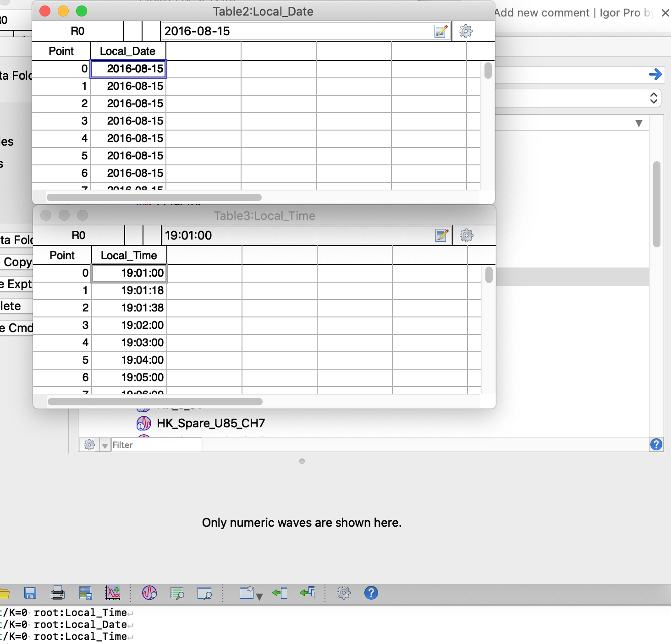Switch to the Table3:Local_Time window
Viewport: 671px width, 644px height.
(265, 215)
